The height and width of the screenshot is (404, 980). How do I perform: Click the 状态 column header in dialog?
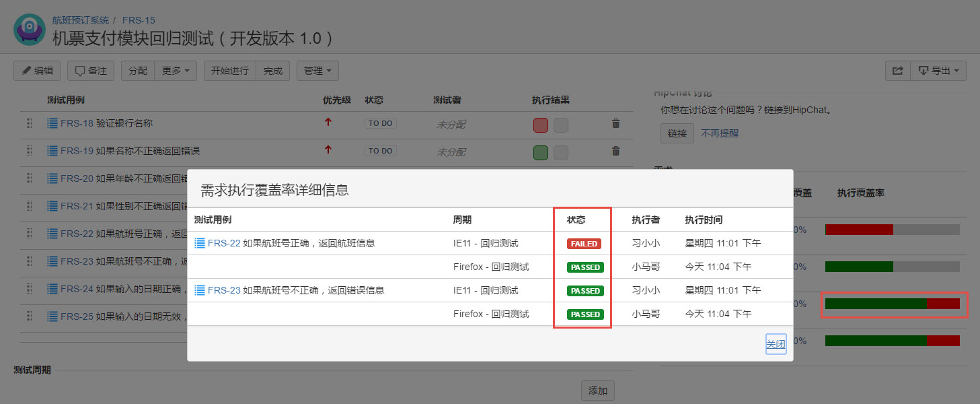[576, 220]
